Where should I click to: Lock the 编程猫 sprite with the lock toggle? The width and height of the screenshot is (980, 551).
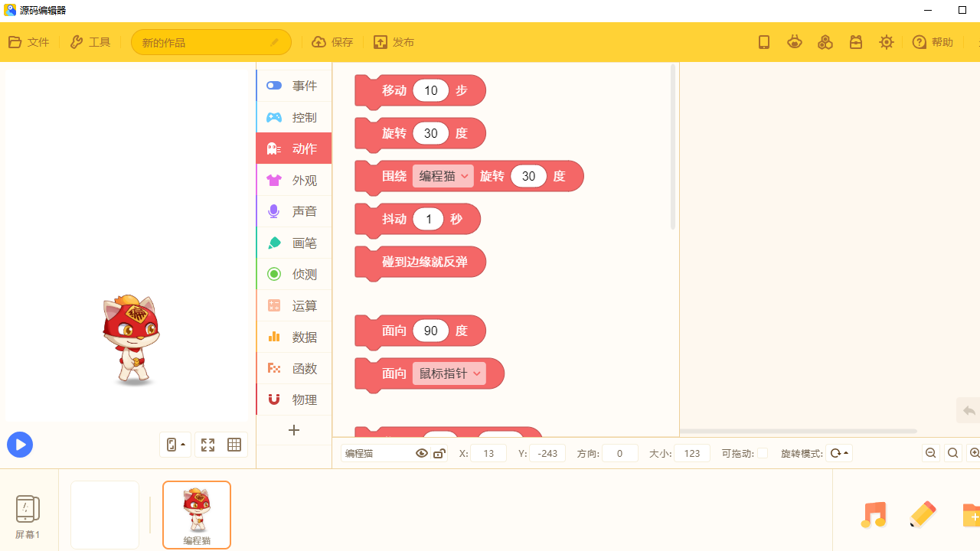(439, 452)
